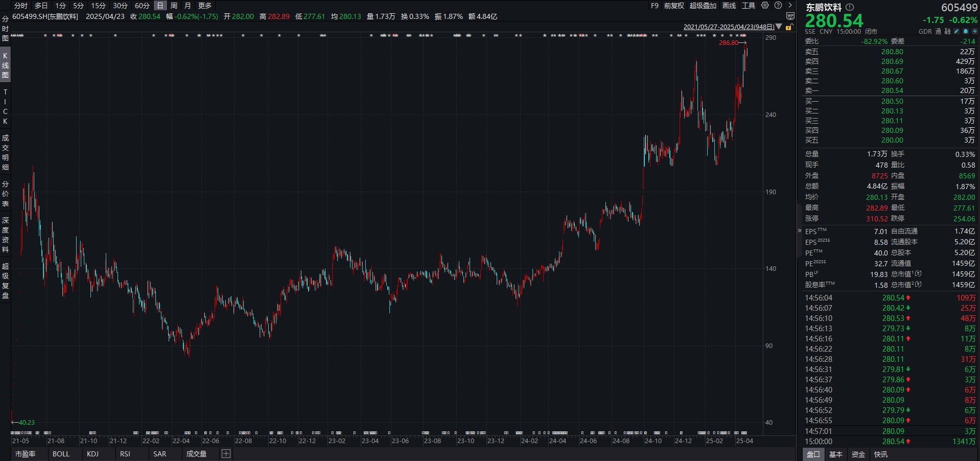
Task: Switch to the 资金 tab
Action: [858, 454]
